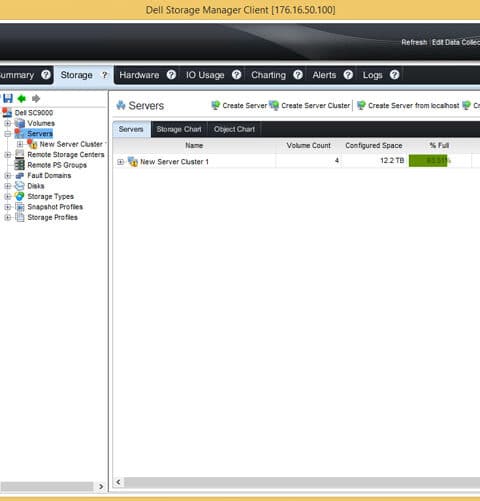
Task: Click the Snapshot Profiles icon
Action: (x=20, y=207)
